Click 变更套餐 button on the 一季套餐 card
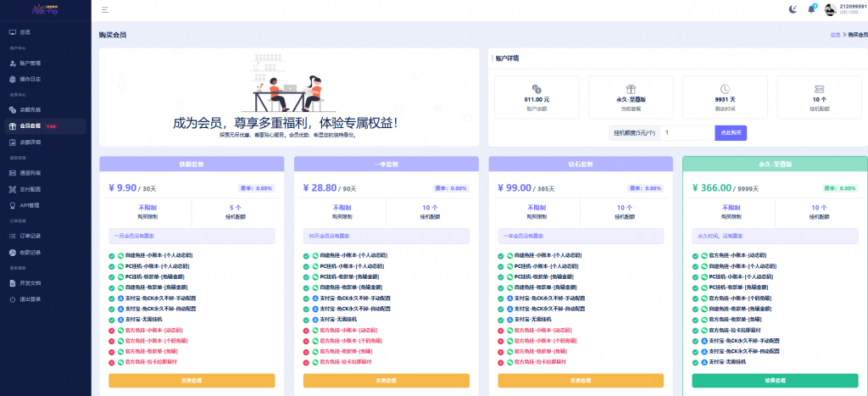The width and height of the screenshot is (868, 396). tap(387, 381)
